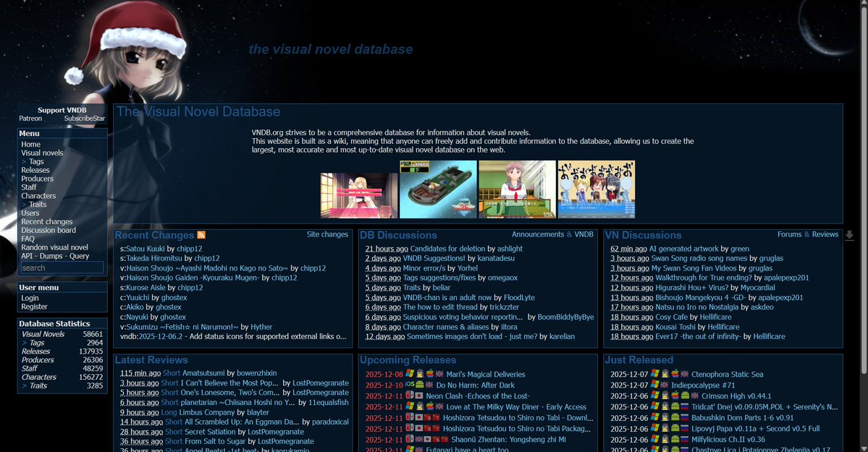Viewport: 868px width, 452px height.
Task: Click Windows icon in Ctenophora Static Sea row
Action: [655, 374]
